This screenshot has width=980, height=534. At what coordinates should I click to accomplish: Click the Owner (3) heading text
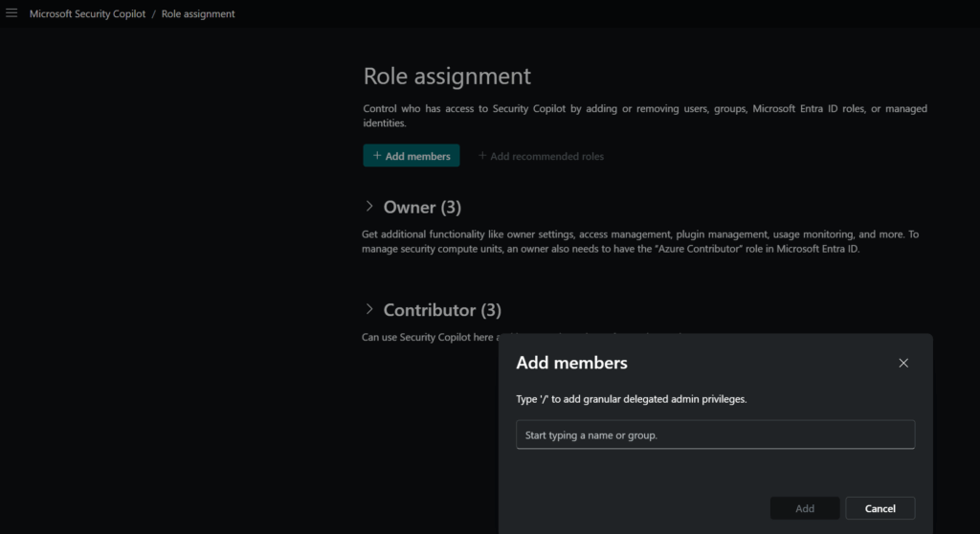(x=422, y=207)
